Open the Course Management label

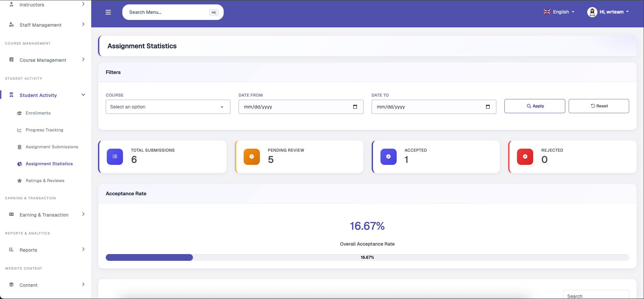(x=43, y=60)
